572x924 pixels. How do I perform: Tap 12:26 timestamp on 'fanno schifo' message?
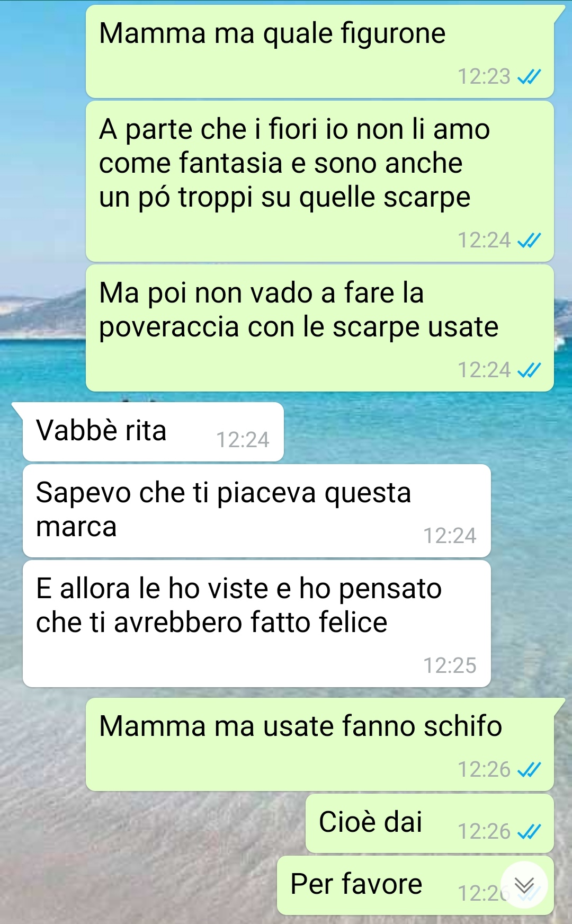click(484, 769)
